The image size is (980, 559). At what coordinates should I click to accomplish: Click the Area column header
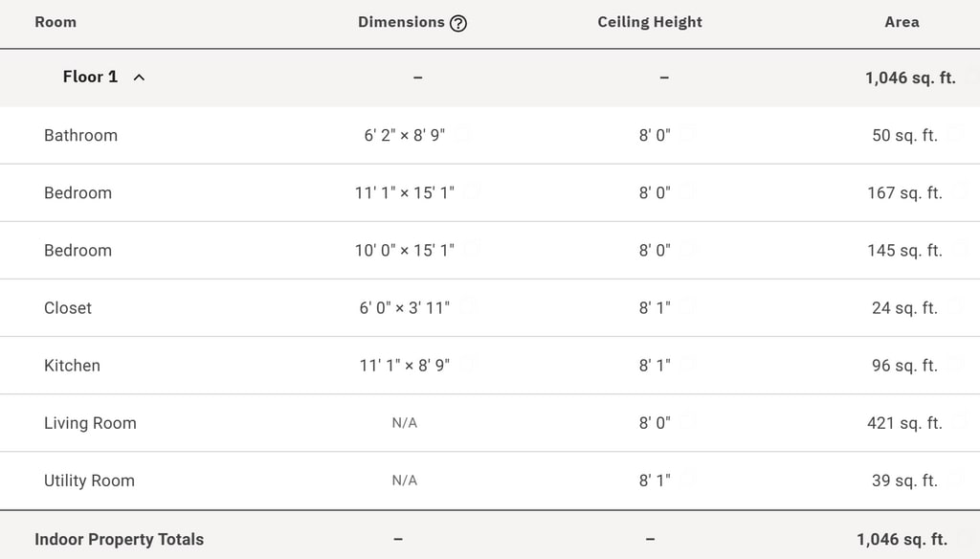click(902, 22)
